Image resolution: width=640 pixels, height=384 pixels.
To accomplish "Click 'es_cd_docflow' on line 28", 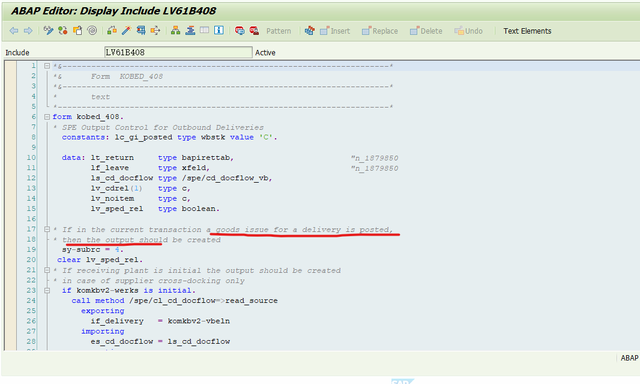I will [x=122, y=341].
